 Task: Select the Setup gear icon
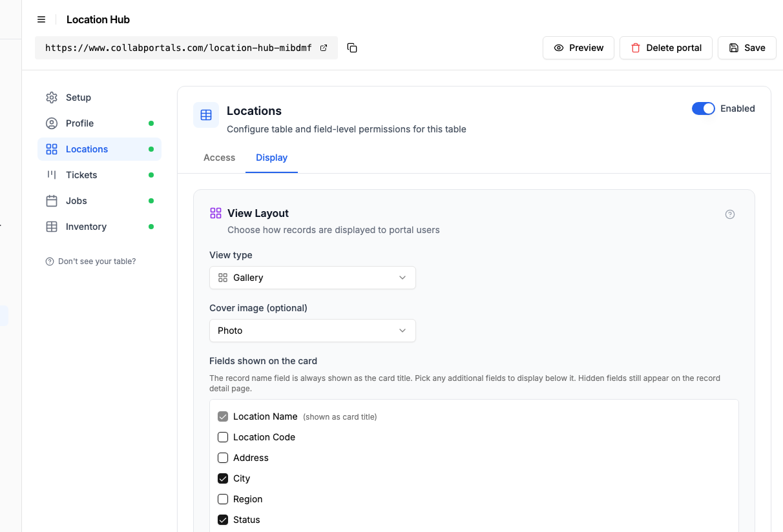(x=52, y=97)
